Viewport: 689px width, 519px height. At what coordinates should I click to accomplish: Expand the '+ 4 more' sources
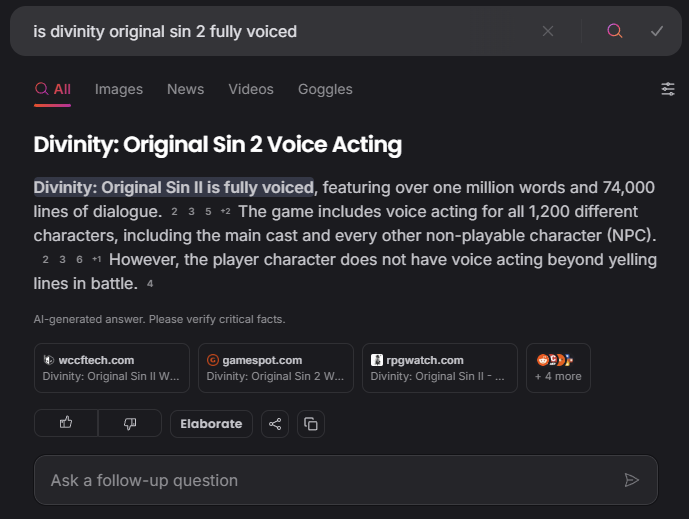pyautogui.click(x=558, y=368)
